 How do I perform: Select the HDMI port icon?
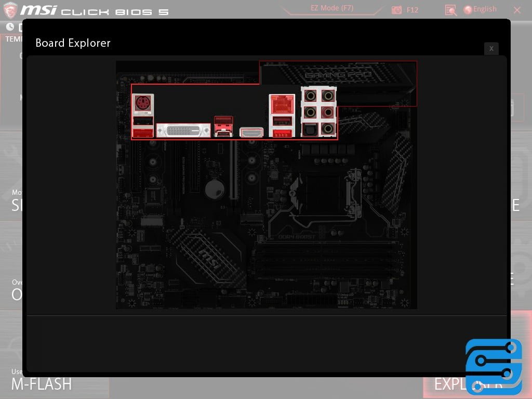(250, 132)
